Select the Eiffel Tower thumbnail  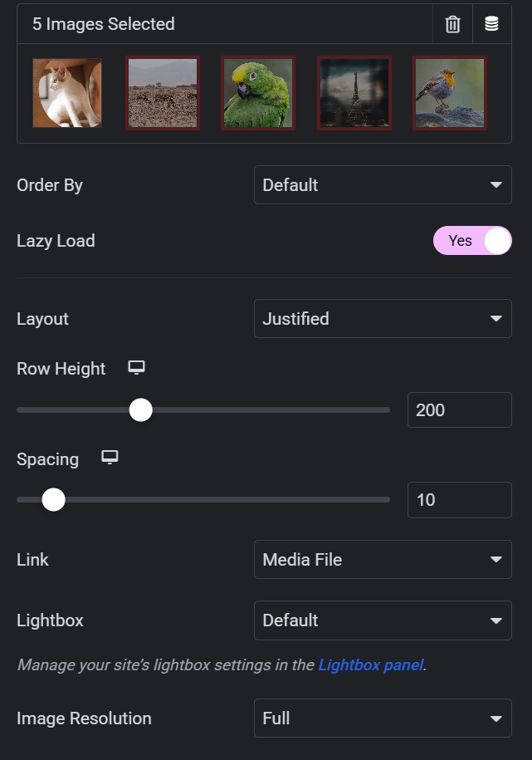354,93
